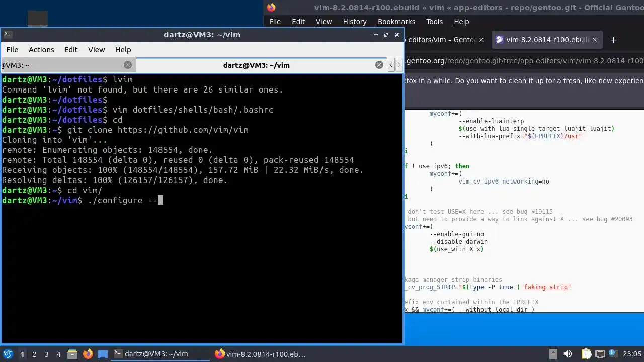The width and height of the screenshot is (644, 362).
Task: Open the terminal Edit menu
Action: pyautogui.click(x=71, y=49)
